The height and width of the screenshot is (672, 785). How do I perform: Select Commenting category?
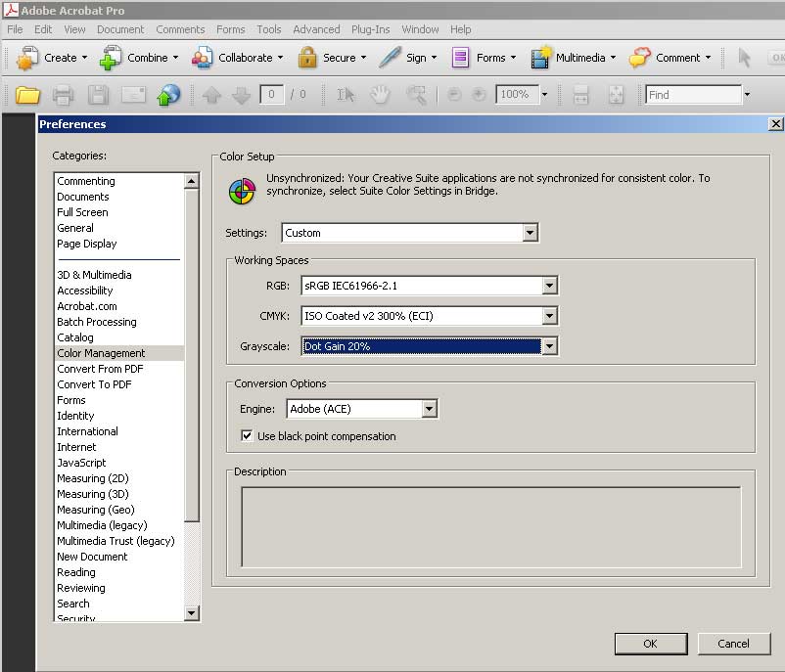tap(119, 181)
